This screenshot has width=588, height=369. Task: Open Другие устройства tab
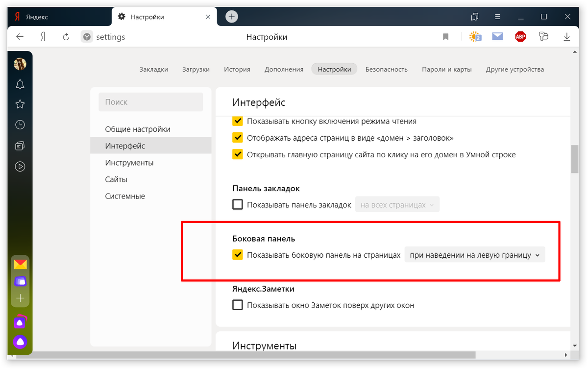[x=515, y=69]
